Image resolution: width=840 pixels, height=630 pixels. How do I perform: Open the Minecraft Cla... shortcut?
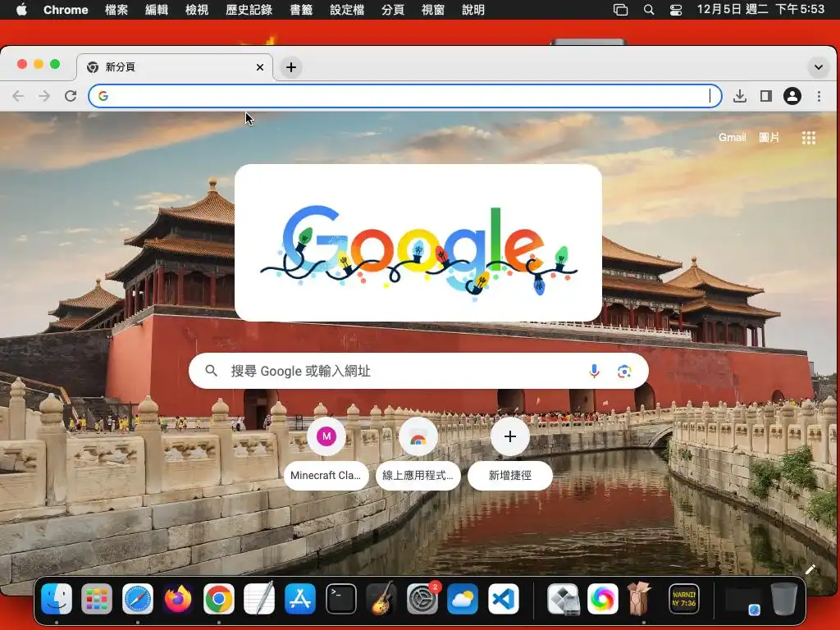[x=326, y=454]
